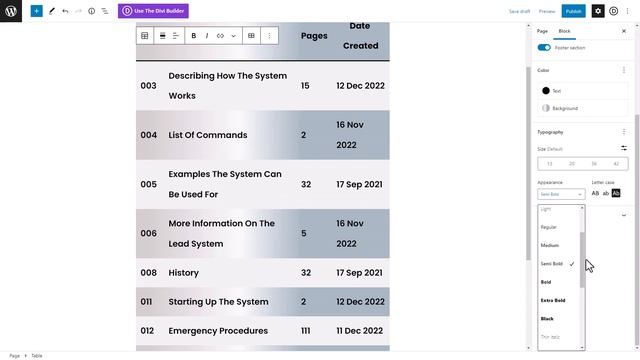Open the Appearance Semi Bold dropdown
Screen dimensions: 640x360
[x=561, y=194]
